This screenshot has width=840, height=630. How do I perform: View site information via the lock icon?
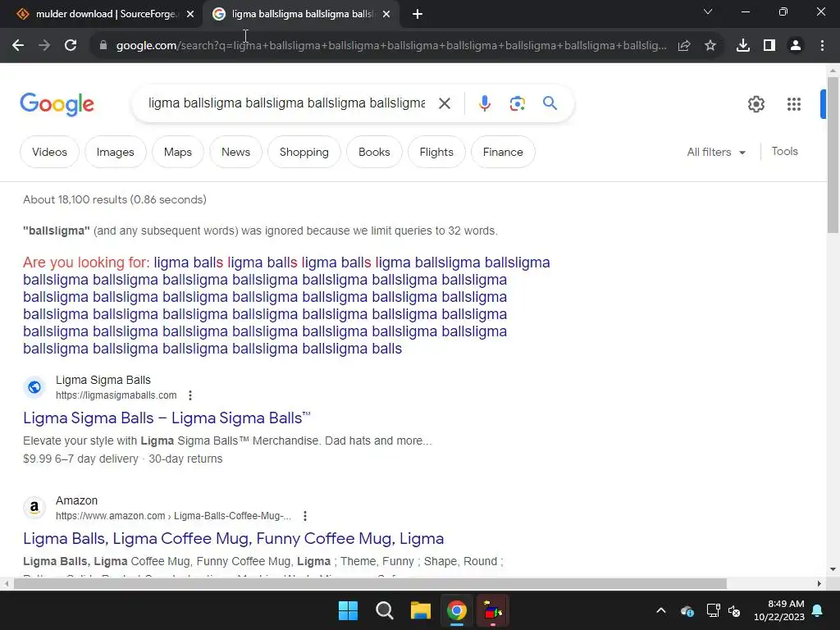point(103,46)
